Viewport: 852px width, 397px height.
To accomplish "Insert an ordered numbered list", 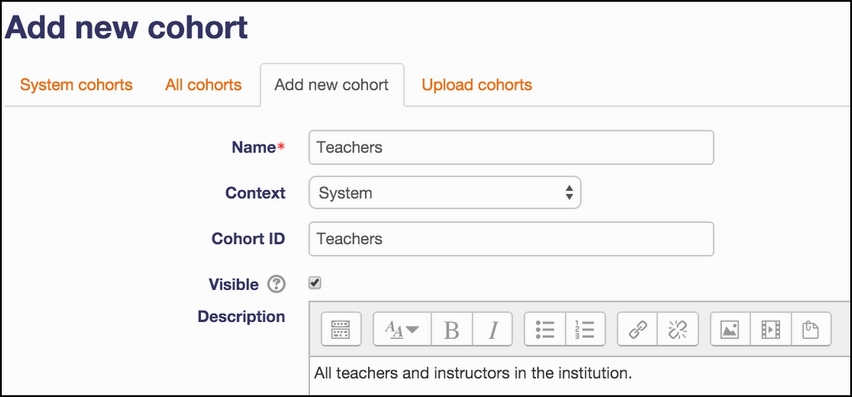I will [x=585, y=329].
